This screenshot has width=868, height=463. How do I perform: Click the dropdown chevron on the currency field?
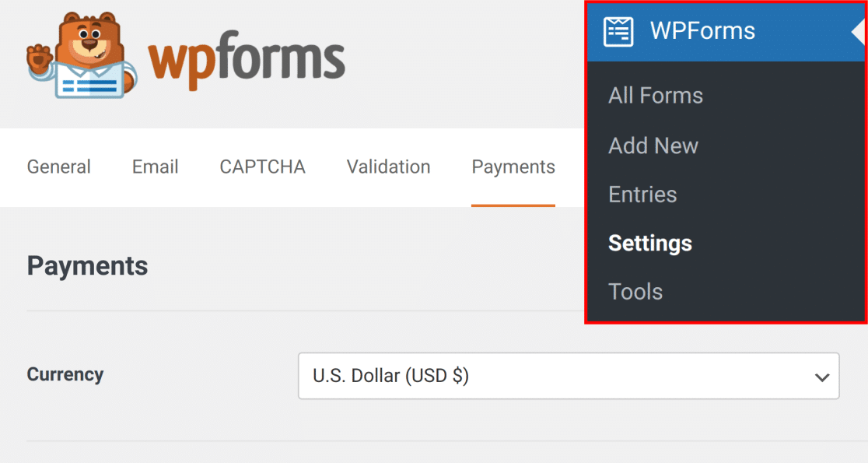click(822, 376)
